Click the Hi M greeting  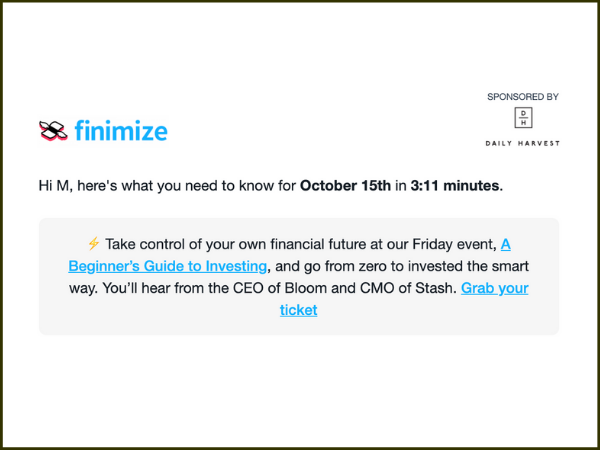click(x=55, y=186)
